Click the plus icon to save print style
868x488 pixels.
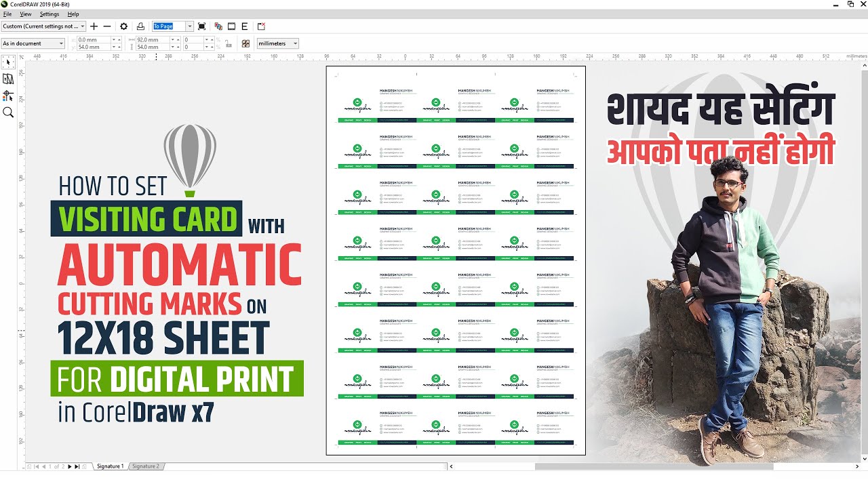[x=94, y=26]
